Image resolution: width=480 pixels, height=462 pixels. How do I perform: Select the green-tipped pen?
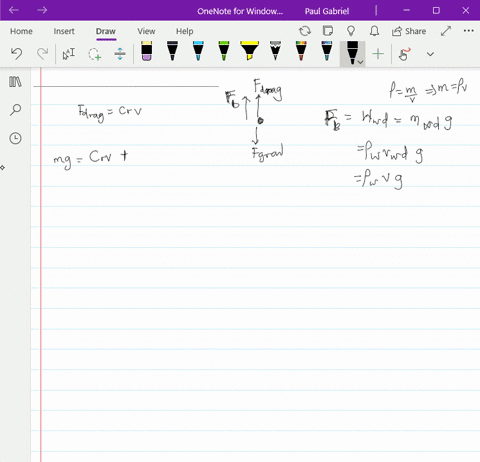coord(224,51)
